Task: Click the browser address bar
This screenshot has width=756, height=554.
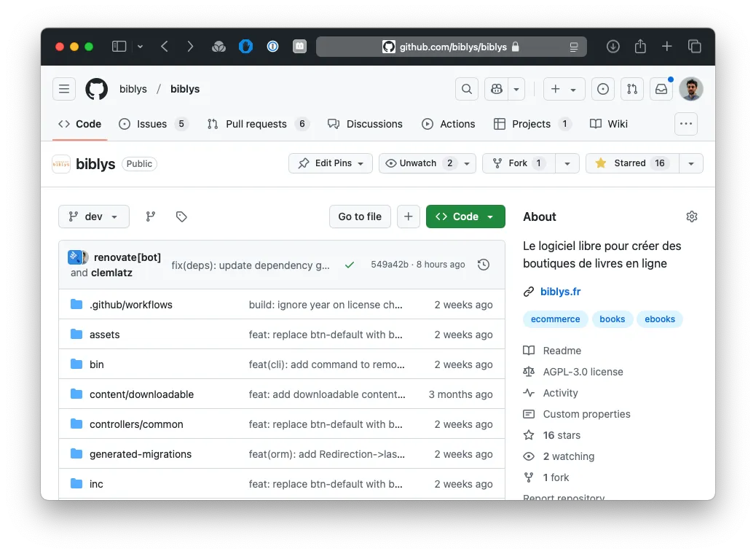Action: (452, 46)
